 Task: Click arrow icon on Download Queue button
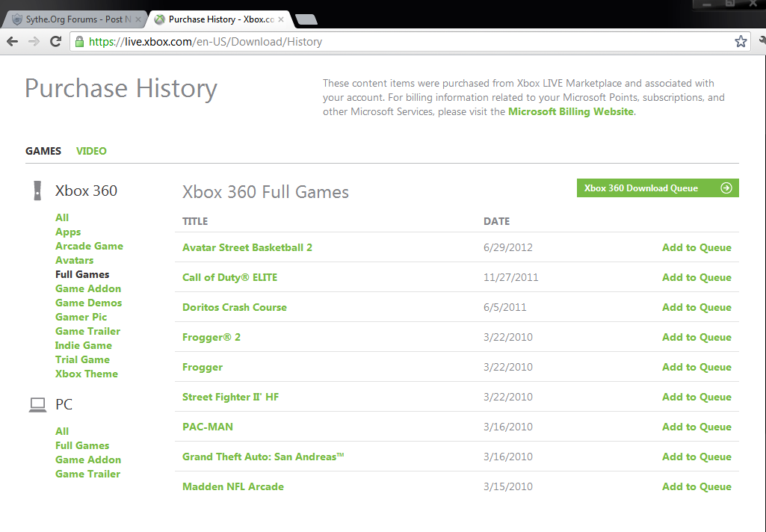726,188
